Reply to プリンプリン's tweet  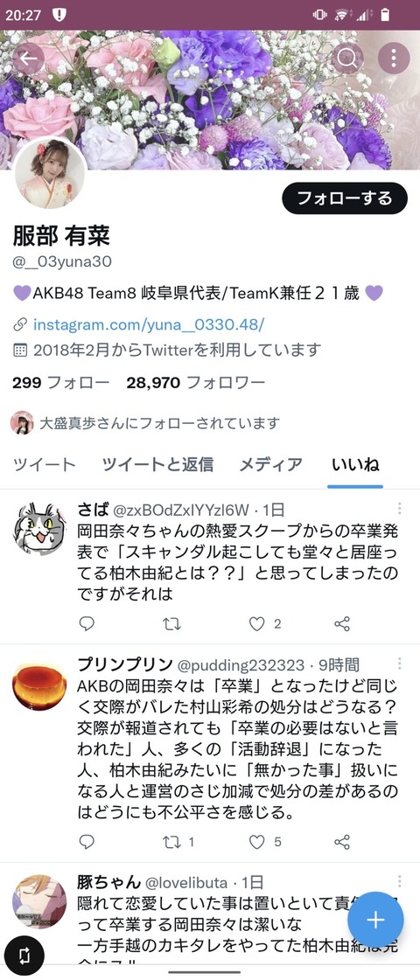tap(87, 842)
